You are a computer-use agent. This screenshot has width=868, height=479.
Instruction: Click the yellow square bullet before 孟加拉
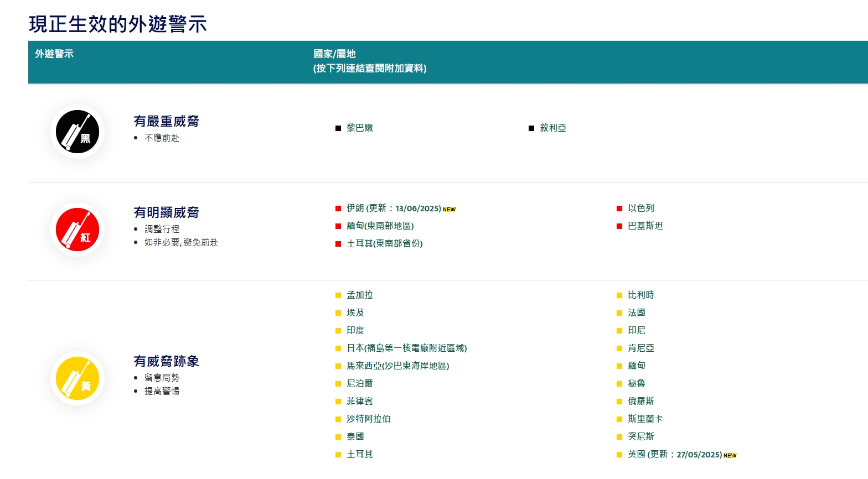point(338,295)
